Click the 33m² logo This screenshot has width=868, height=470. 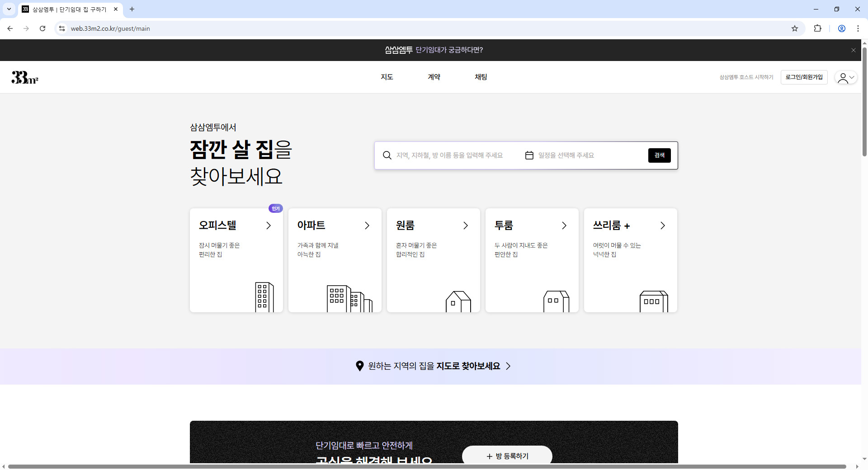click(x=24, y=77)
